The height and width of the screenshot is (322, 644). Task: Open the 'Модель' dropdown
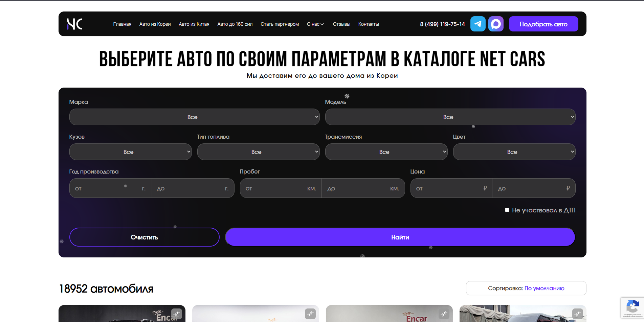449,117
